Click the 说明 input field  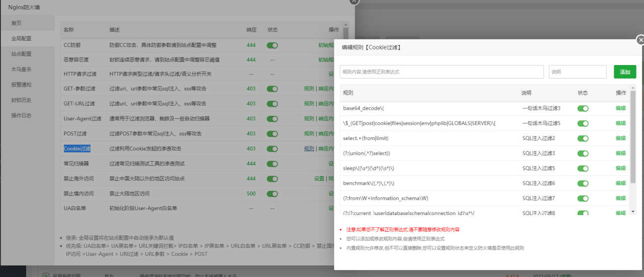pyautogui.click(x=578, y=72)
